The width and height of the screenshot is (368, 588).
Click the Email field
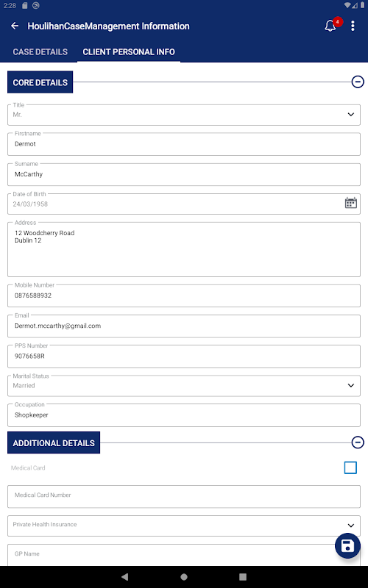tap(184, 326)
